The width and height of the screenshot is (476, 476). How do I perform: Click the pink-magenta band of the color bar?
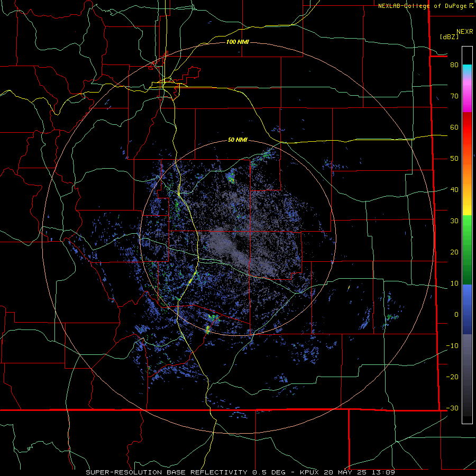467,94
